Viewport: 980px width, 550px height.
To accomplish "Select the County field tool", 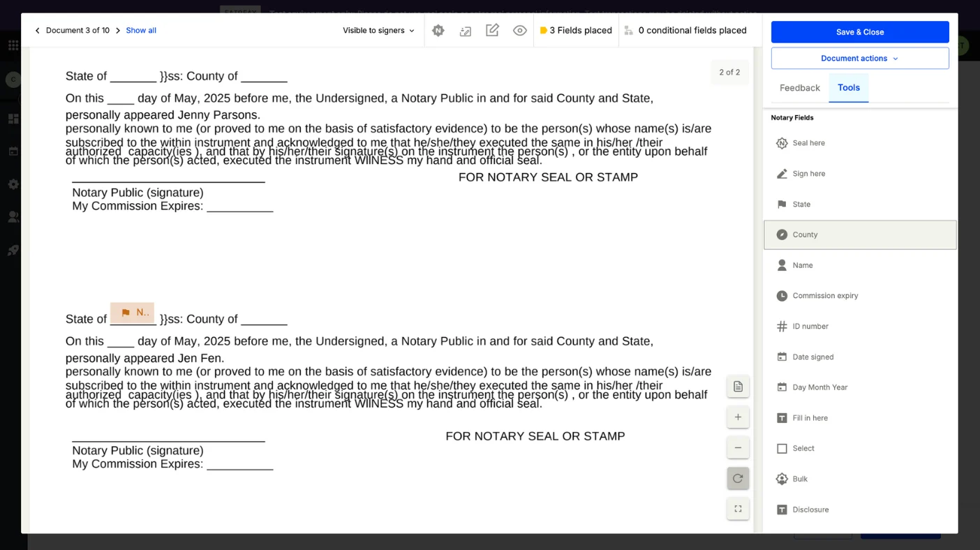I will [x=860, y=235].
